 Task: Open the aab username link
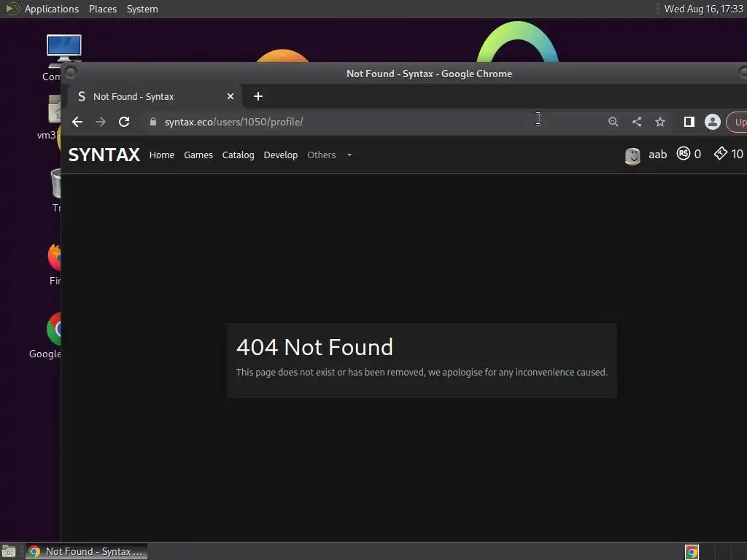pyautogui.click(x=657, y=155)
